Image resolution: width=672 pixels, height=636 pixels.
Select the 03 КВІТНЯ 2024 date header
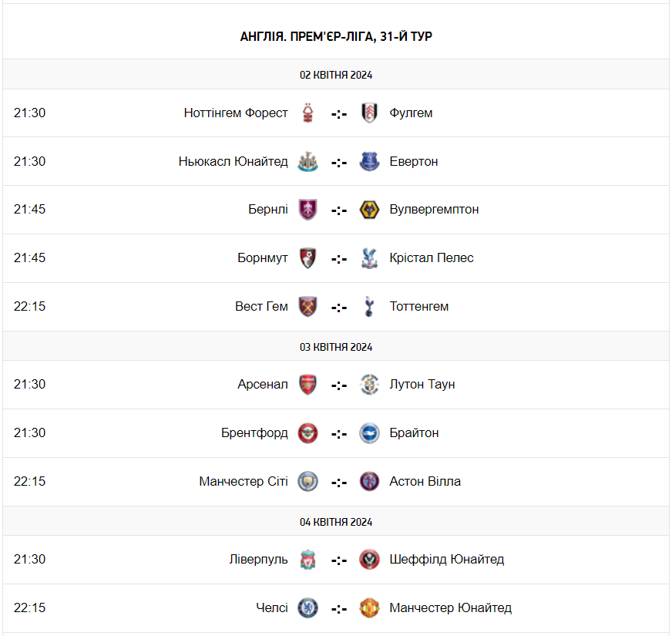click(336, 347)
